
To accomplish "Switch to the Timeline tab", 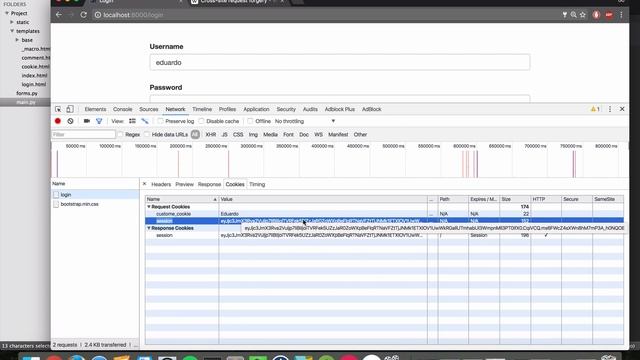I will [202, 109].
